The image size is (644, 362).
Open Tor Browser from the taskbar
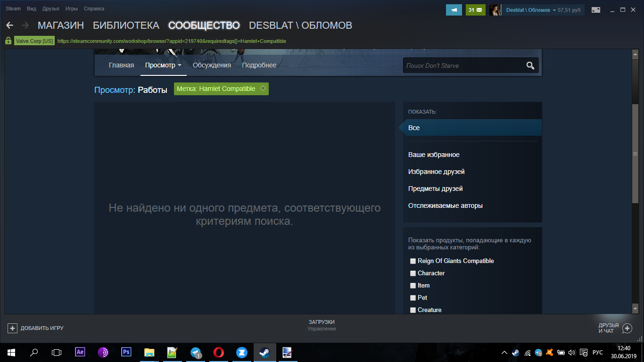(103, 352)
